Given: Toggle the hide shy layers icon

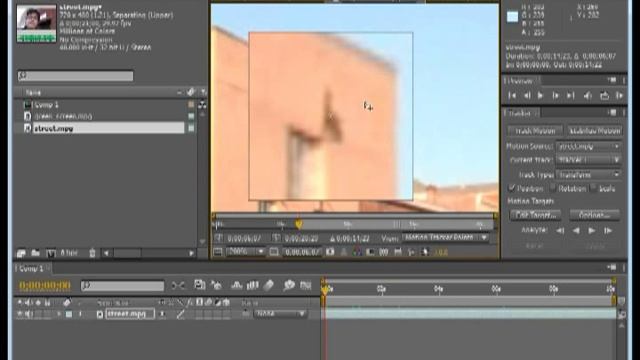Looking at the screenshot, I should tap(237, 285).
